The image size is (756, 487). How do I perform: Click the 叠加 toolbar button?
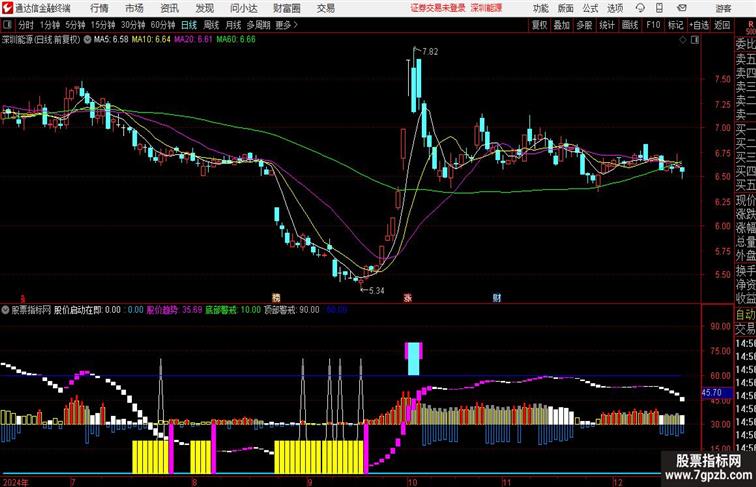[562, 25]
